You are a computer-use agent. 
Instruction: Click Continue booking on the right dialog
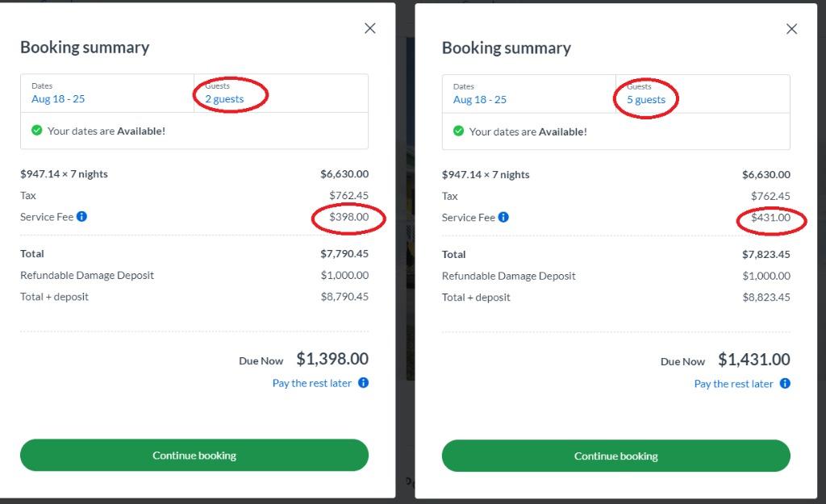pyautogui.click(x=615, y=456)
